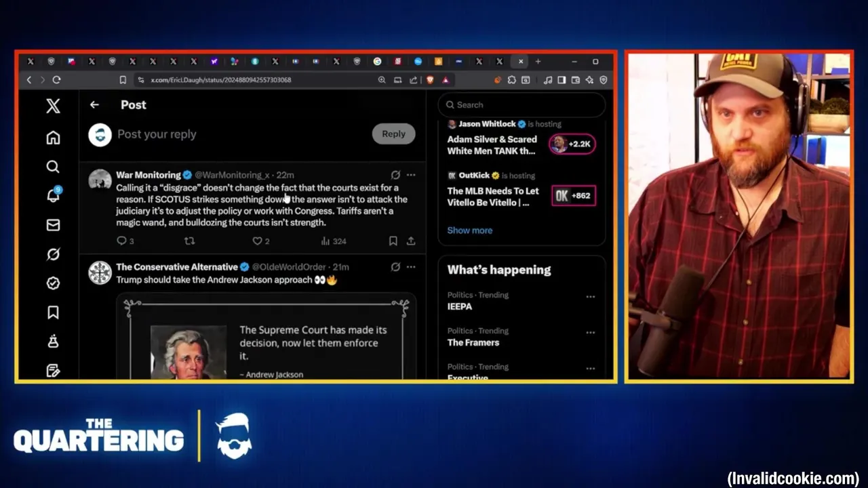Open a new browser tab with plus
Screen dimensions: 868x488
coord(538,61)
